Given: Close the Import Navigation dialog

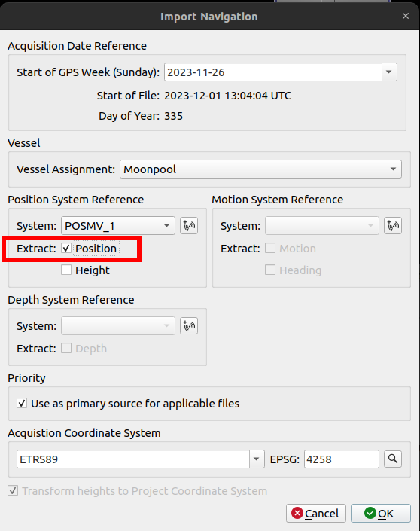Looking at the screenshot, I should (x=406, y=16).
